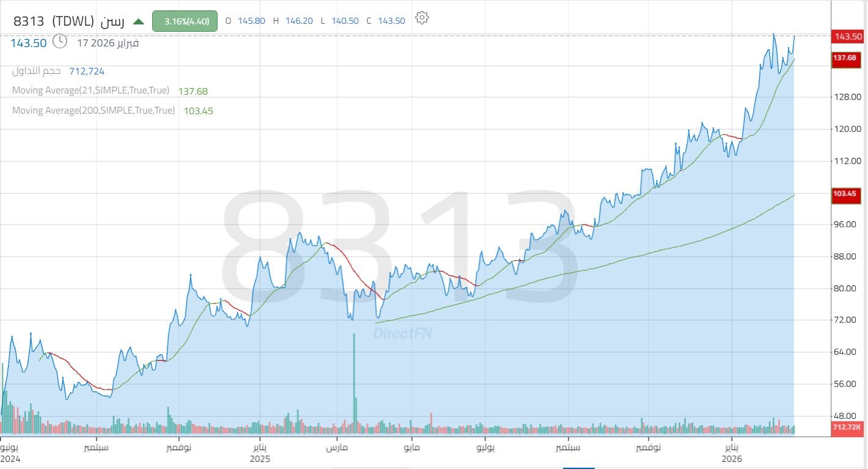Click the clock icon beside 143.50
The width and height of the screenshot is (868, 469).
(x=60, y=42)
